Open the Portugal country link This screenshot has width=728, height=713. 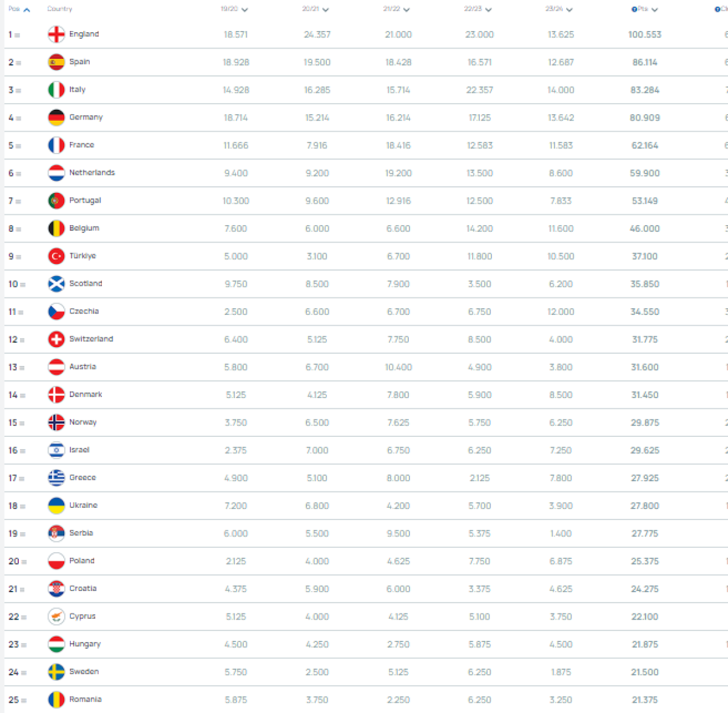coord(85,200)
